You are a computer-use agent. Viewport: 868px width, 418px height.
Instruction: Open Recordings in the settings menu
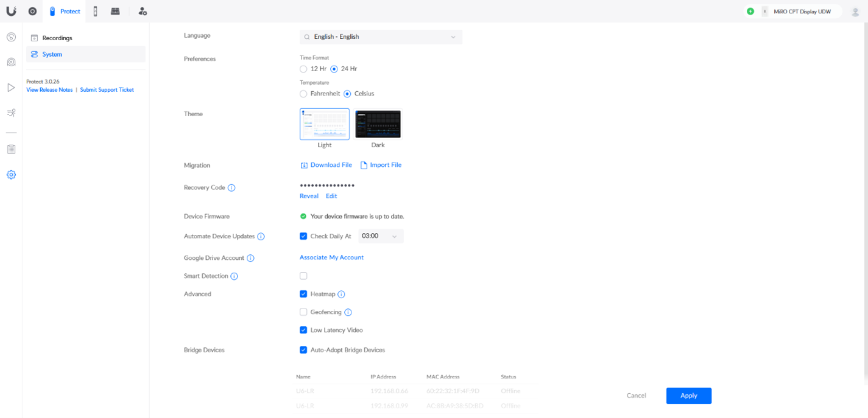[57, 38]
